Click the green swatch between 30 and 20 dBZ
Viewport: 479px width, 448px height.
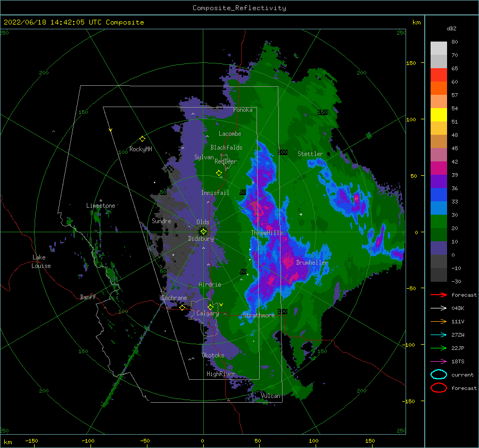[439, 222]
